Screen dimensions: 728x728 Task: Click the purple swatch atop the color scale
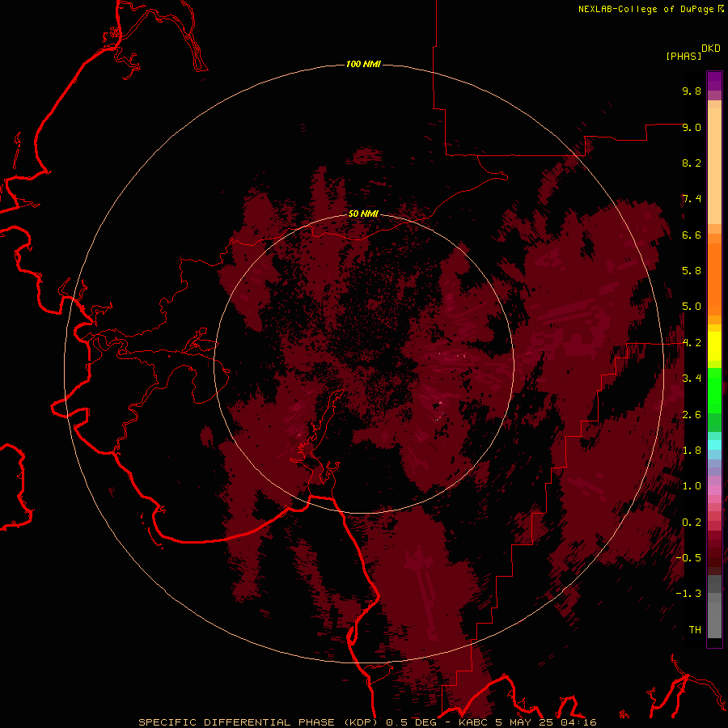(714, 81)
